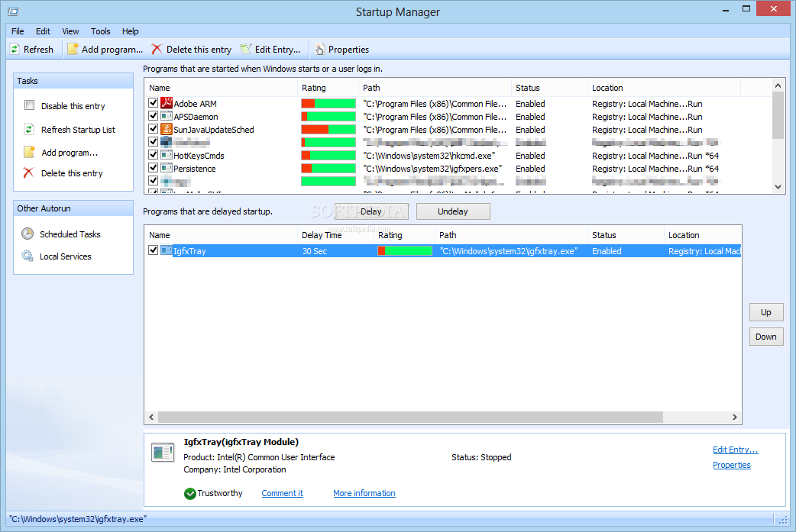Click the red X icon in Tasks panel
The width and height of the screenshot is (796, 532).
pos(29,173)
